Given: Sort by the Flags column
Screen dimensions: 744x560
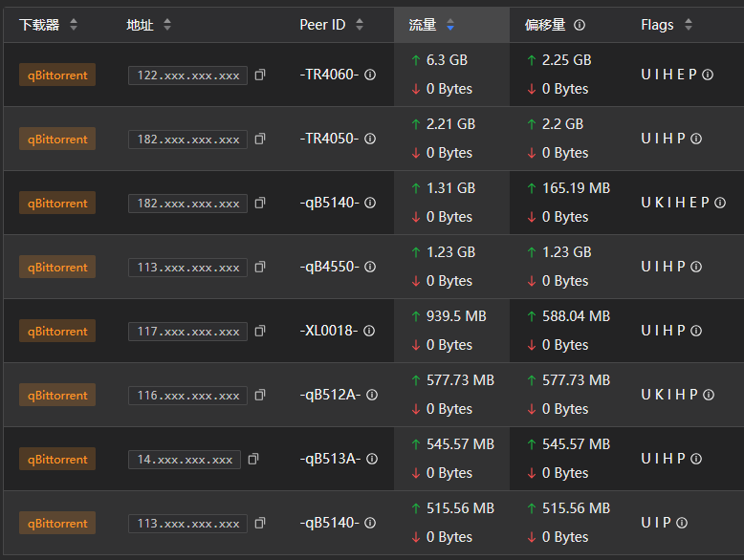Looking at the screenshot, I should pyautogui.click(x=689, y=25).
